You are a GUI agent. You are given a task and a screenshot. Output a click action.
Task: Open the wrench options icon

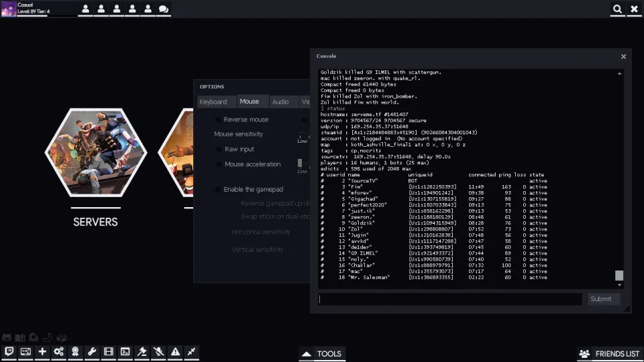[92, 351]
